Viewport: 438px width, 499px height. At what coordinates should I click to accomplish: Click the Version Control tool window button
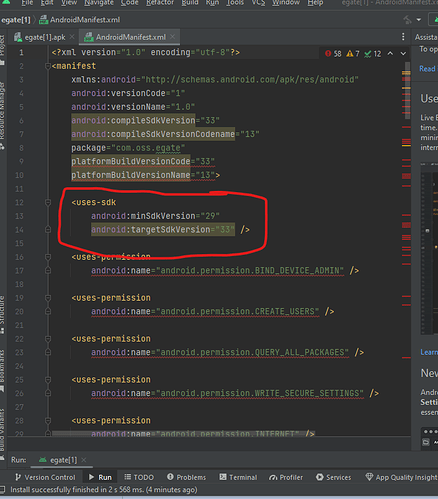45,477
